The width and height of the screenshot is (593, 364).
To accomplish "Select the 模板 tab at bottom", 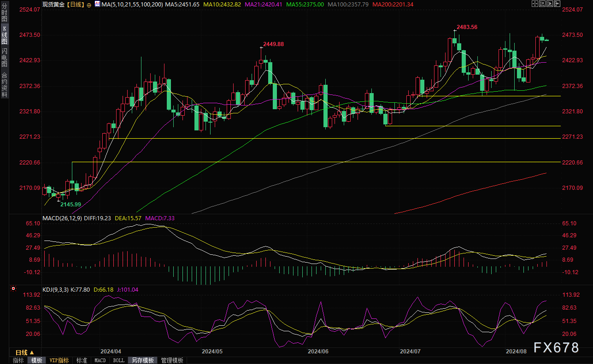I will pyautogui.click(x=36, y=360).
